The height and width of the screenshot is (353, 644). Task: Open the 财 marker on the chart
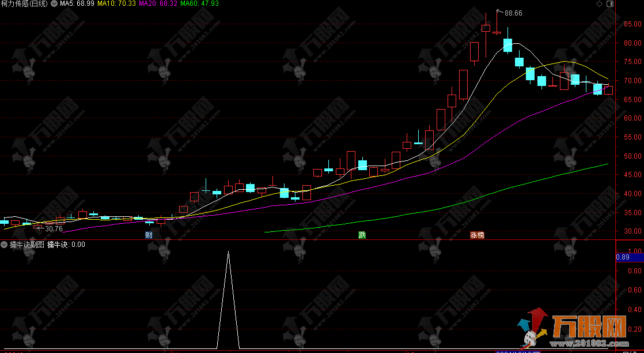point(149,235)
